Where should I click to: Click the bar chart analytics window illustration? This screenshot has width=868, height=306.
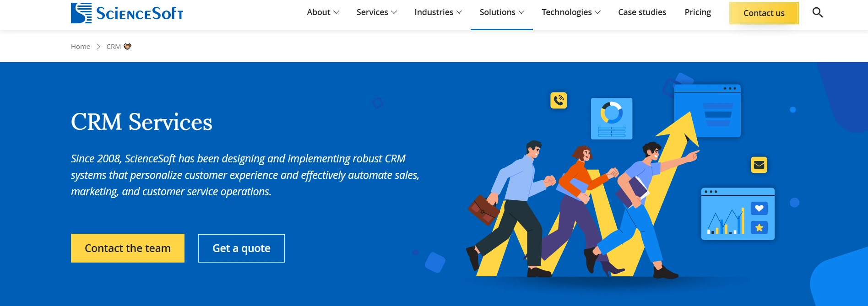pyautogui.click(x=738, y=214)
